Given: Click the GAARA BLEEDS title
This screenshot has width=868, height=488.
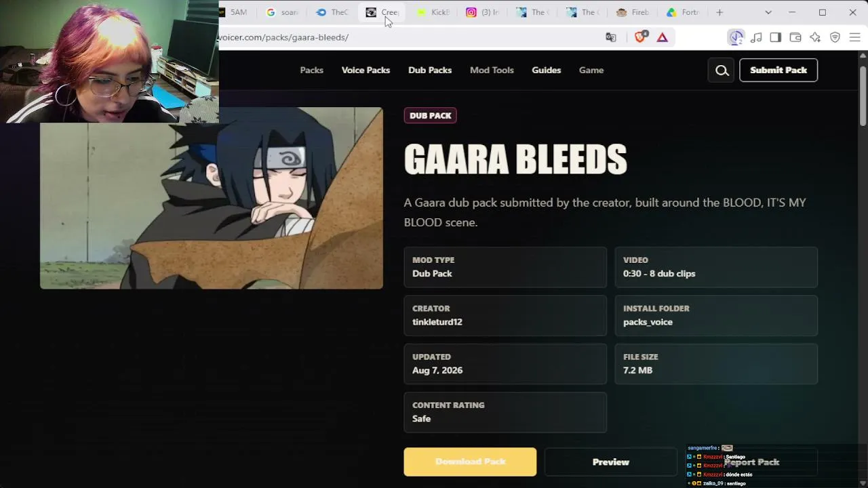Looking at the screenshot, I should pos(515,160).
